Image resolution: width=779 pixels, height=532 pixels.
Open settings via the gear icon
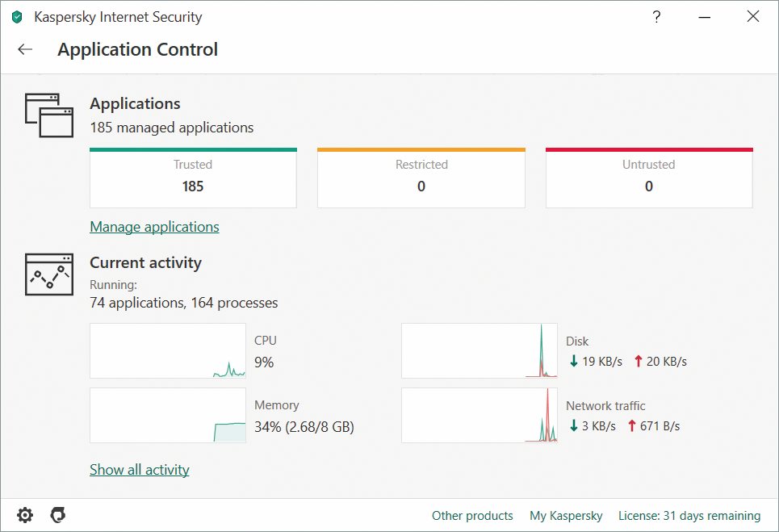25,515
